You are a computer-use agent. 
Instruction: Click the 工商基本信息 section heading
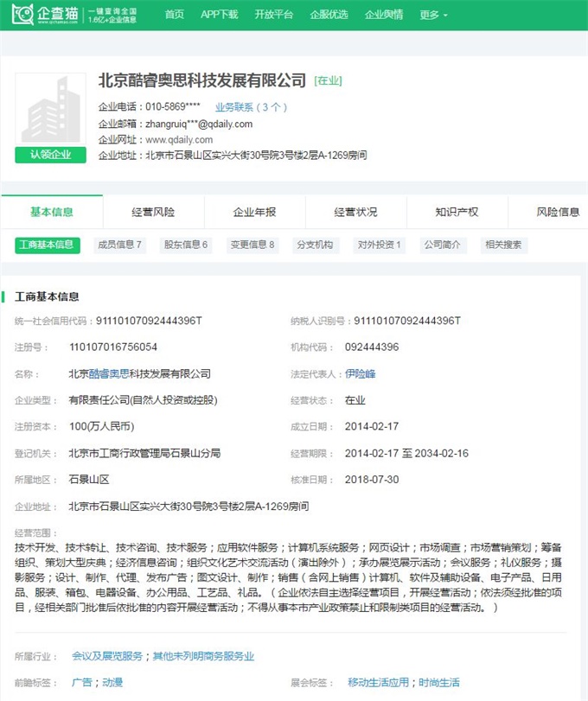click(47, 296)
